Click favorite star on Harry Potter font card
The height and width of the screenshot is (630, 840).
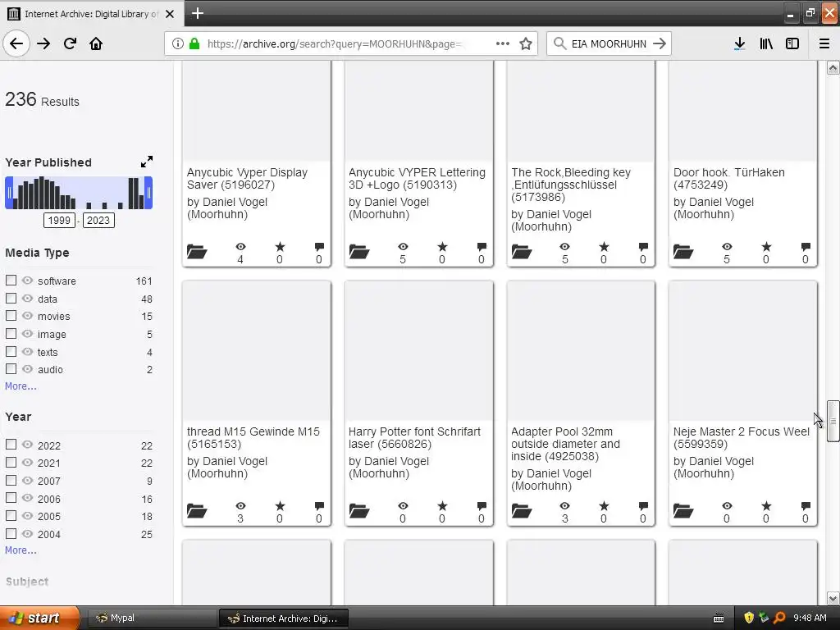coord(442,506)
